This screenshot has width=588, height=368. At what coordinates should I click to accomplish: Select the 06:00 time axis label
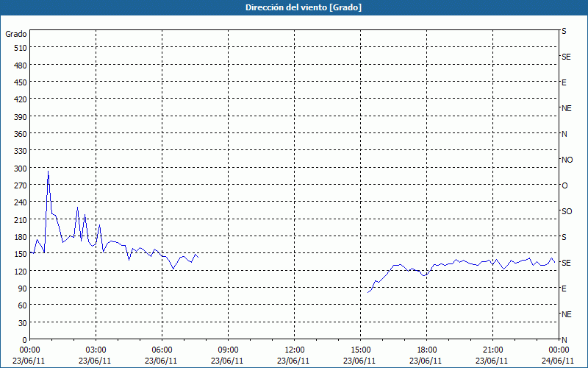pyautogui.click(x=162, y=350)
